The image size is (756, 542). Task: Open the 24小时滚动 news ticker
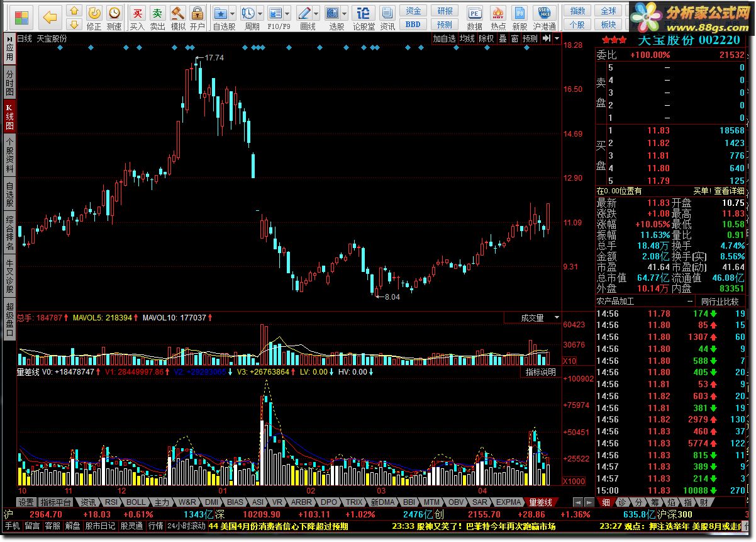point(186,526)
